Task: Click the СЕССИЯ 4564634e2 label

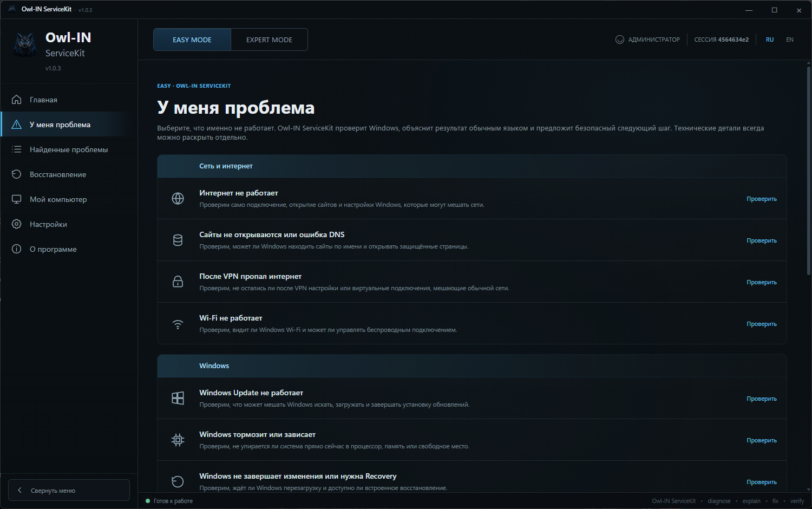Action: tap(721, 40)
